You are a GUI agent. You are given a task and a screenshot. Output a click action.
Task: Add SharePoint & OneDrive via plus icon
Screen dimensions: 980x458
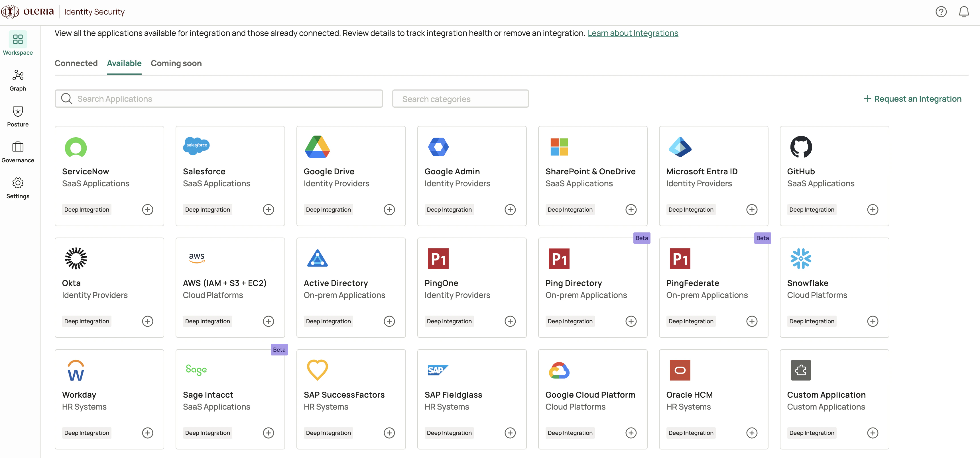pos(631,209)
